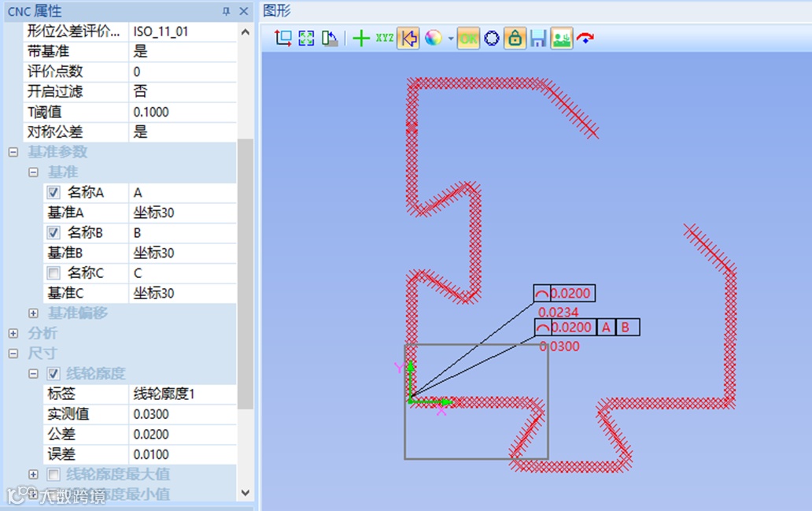
Task: Click the save floppy disk icon
Action: 538,38
